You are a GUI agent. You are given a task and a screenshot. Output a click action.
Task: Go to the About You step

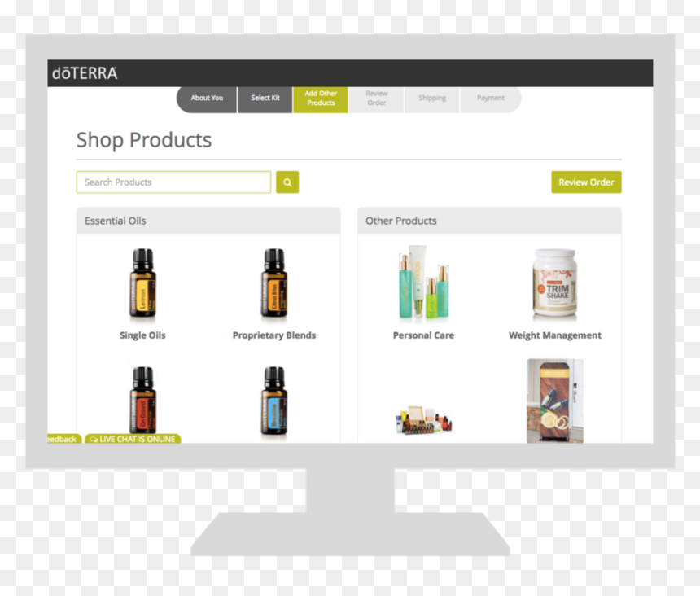207,99
